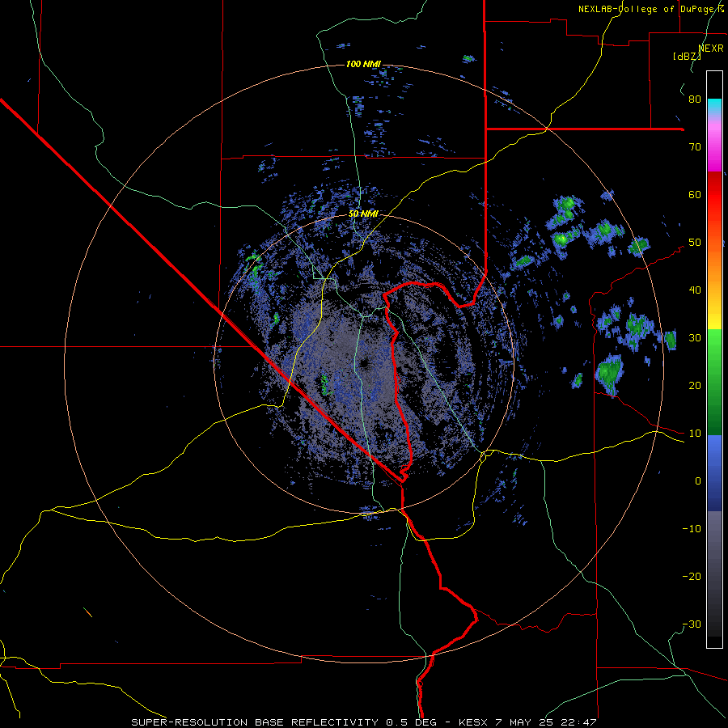Click the dark radar site center spot
This screenshot has width=728, height=728.
[x=363, y=363]
